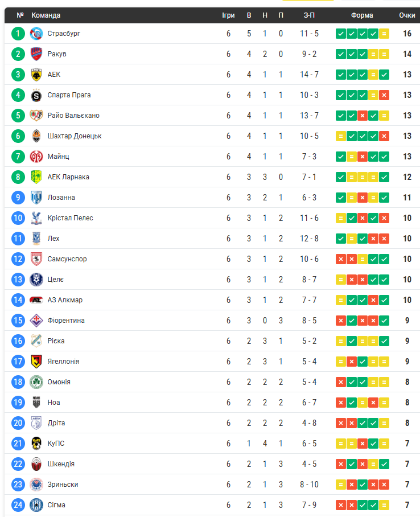420x517 pixels.
Task: Click the Strasbourg club logo
Action: click(x=36, y=34)
